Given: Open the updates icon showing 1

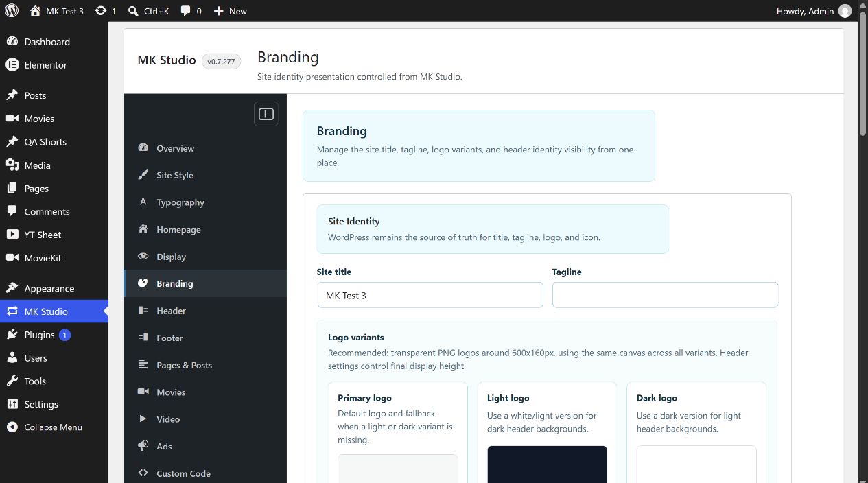Looking at the screenshot, I should pos(106,11).
